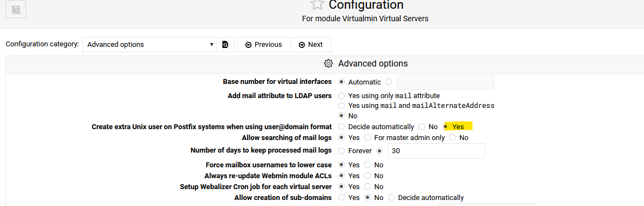Select custom base number radio for virtual interfaces
The width and height of the screenshot is (644, 206).
click(389, 82)
